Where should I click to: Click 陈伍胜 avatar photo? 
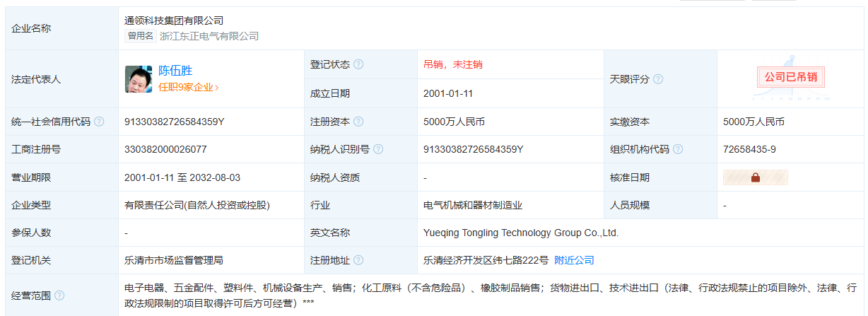139,79
